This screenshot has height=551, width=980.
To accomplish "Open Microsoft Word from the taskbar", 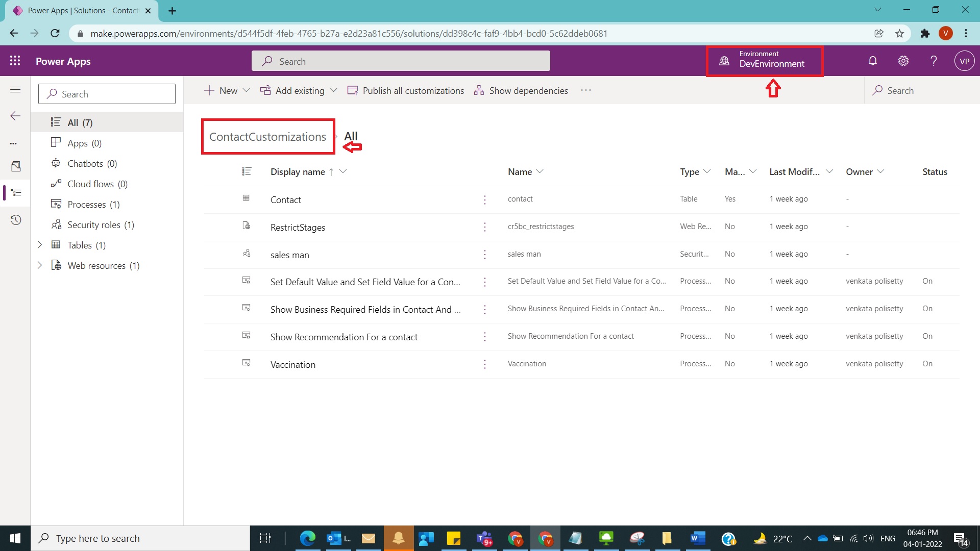I will click(697, 538).
